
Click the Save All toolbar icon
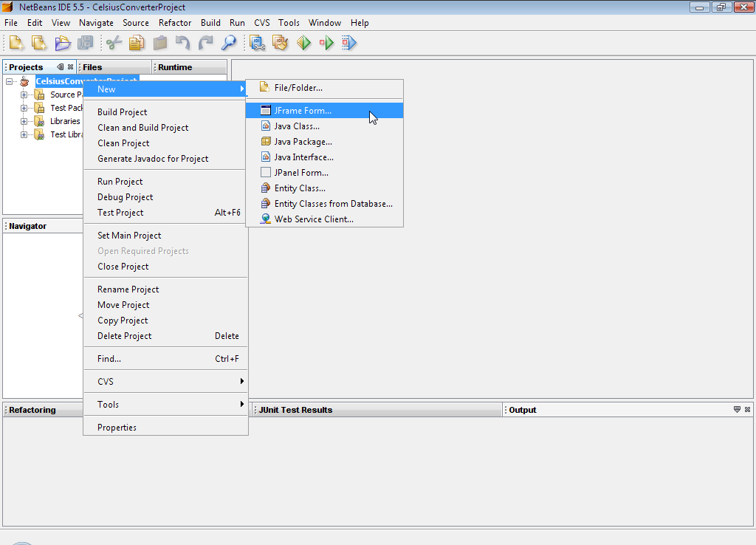[86, 43]
